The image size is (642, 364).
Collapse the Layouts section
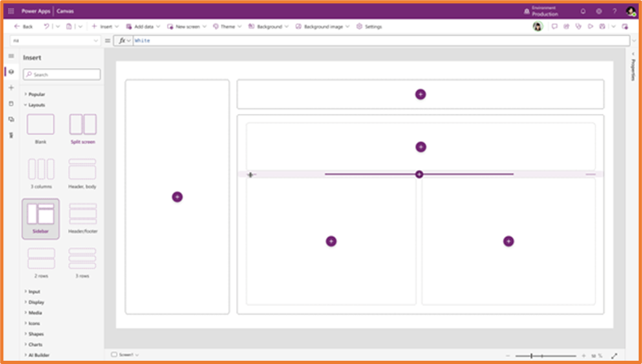pyautogui.click(x=36, y=105)
